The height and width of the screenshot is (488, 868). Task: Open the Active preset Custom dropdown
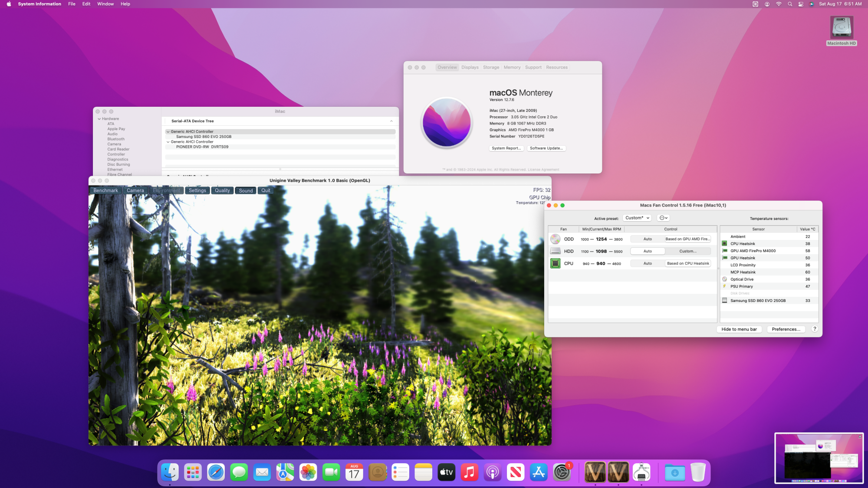click(637, 218)
